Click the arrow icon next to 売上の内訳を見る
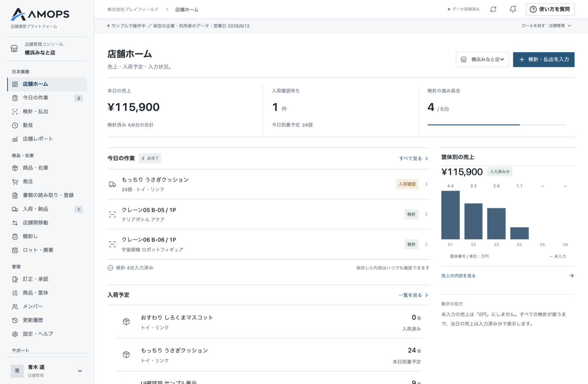Screen dimensions: 588x384 click(571, 276)
